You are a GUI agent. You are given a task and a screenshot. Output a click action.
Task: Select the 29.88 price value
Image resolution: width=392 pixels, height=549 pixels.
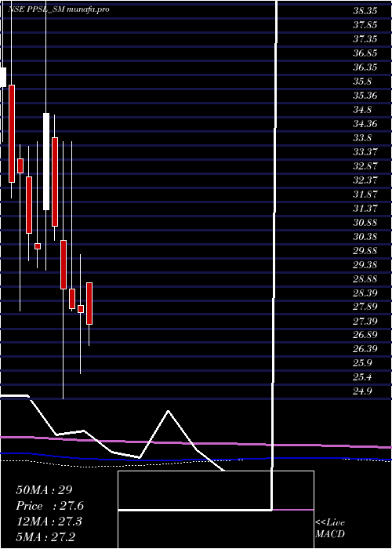(x=365, y=251)
